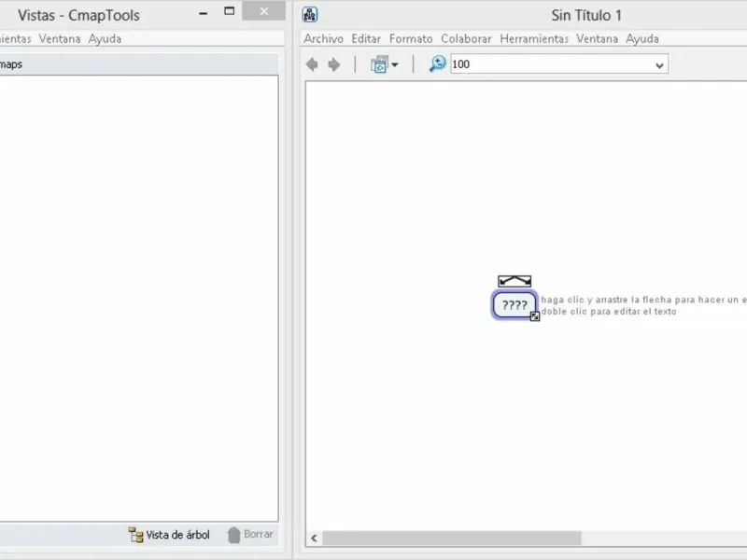Click the horizontal scrollbar left arrow
This screenshot has height=560, width=747.
pyautogui.click(x=314, y=539)
